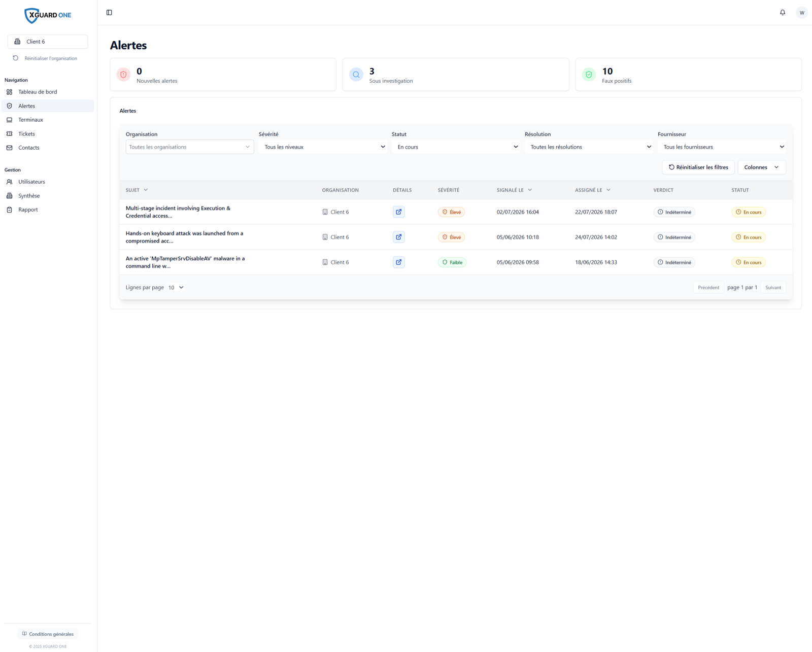This screenshot has height=652, width=812.
Task: Open details for MpTamperSrvDisableAV malware alert
Action: click(x=398, y=262)
